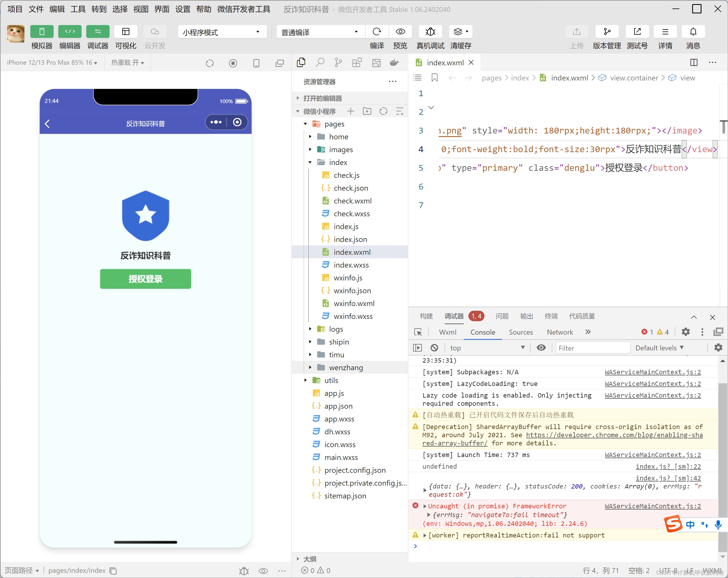Open the index.js? [sm]:22 source link
728x578 pixels.
coord(668,466)
